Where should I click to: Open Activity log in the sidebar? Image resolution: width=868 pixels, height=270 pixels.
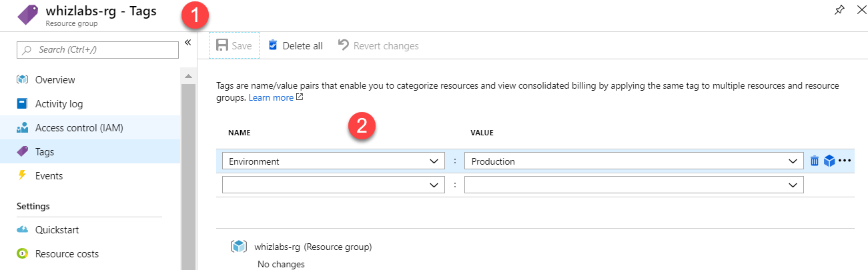pos(59,104)
